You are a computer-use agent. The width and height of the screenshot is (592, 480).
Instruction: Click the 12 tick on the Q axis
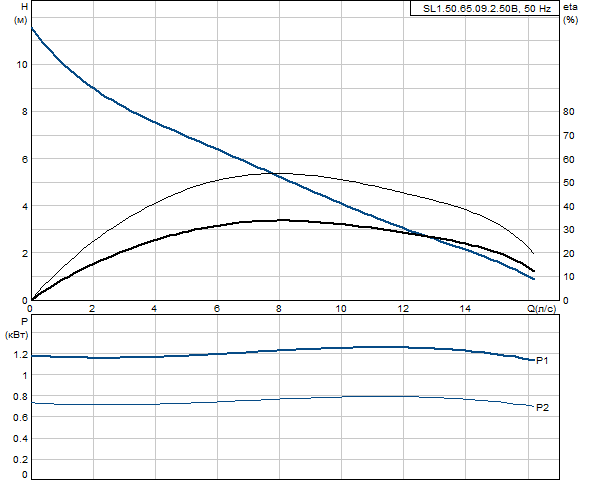pos(403,309)
